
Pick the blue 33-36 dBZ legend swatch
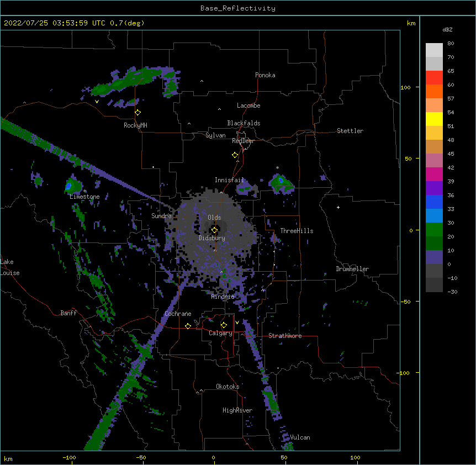pos(434,202)
